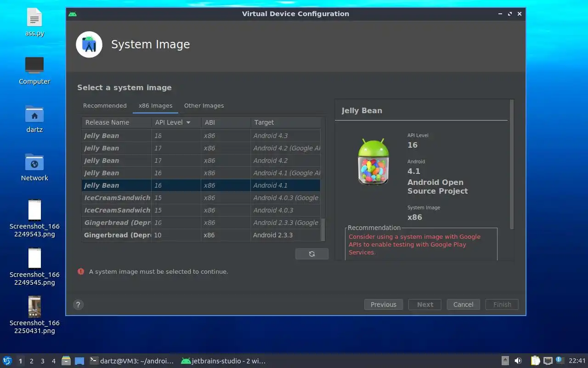This screenshot has width=588, height=368.
Task: Click the red Recommendation Google APIs text
Action: [x=414, y=244]
